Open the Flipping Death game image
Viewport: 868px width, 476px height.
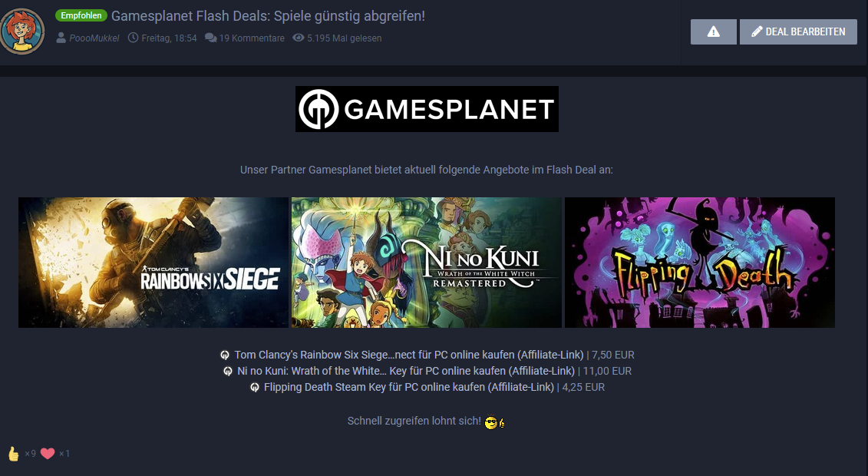700,263
